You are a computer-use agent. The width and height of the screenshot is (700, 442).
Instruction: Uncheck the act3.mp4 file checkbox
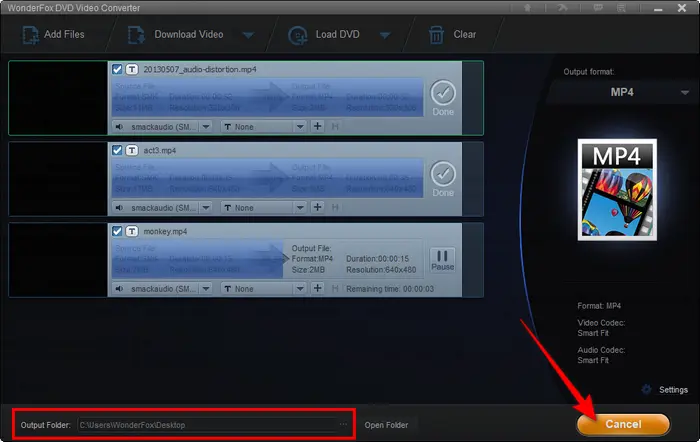click(117, 150)
